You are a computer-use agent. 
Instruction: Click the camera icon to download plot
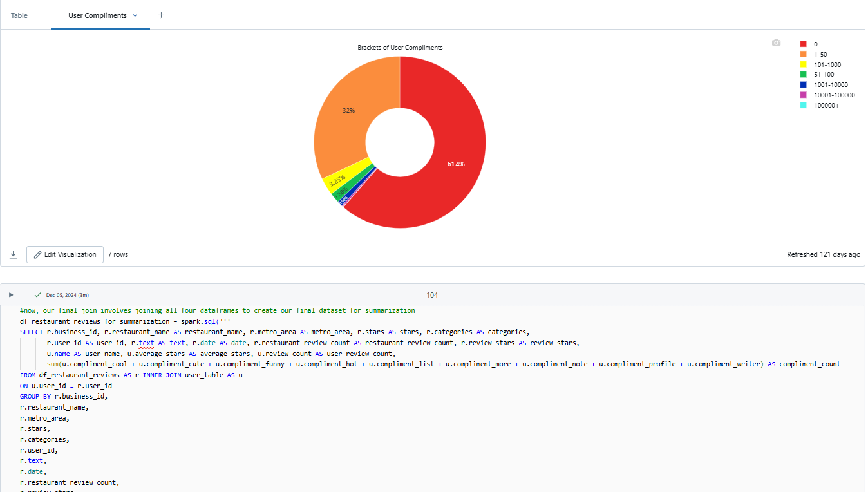tap(776, 43)
